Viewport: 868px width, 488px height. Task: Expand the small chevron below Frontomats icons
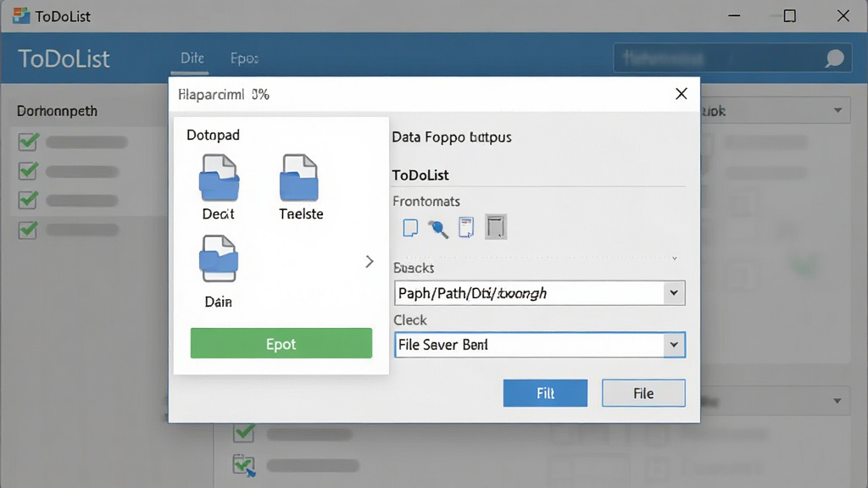tap(674, 258)
